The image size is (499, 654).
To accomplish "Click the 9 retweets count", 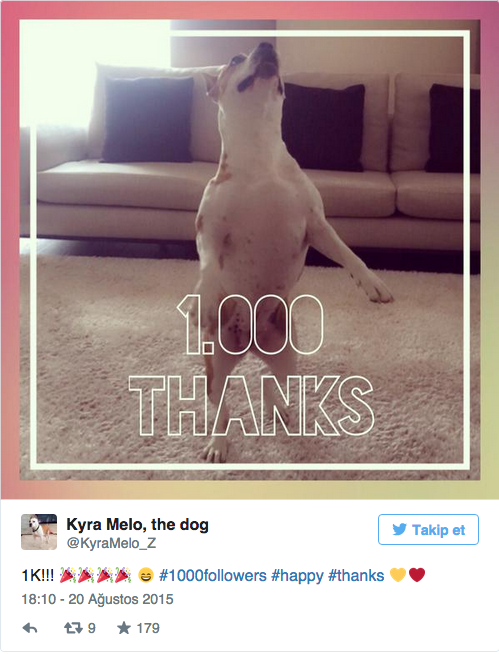I will pos(92,628).
